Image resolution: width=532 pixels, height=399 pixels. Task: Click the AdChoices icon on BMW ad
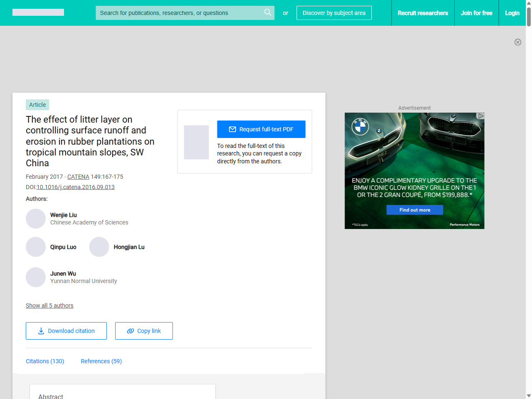[x=480, y=116]
